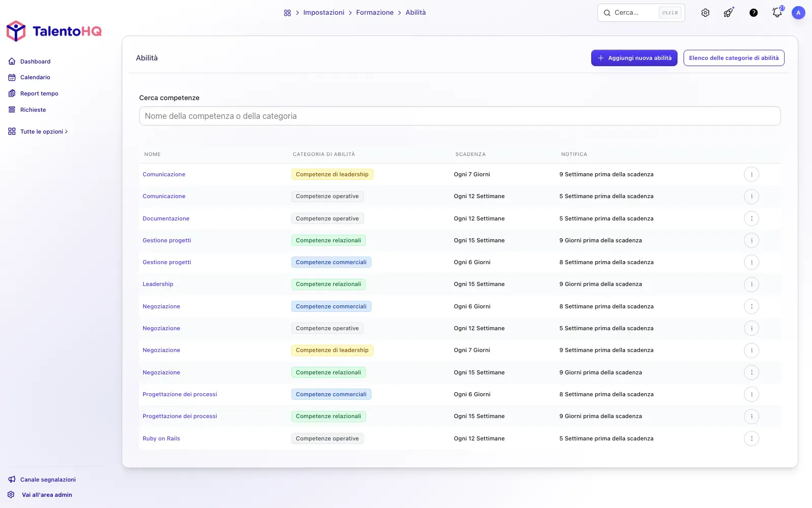Open three-dot menu for Negoziazione commerciali row
The image size is (812, 508).
[x=752, y=306]
